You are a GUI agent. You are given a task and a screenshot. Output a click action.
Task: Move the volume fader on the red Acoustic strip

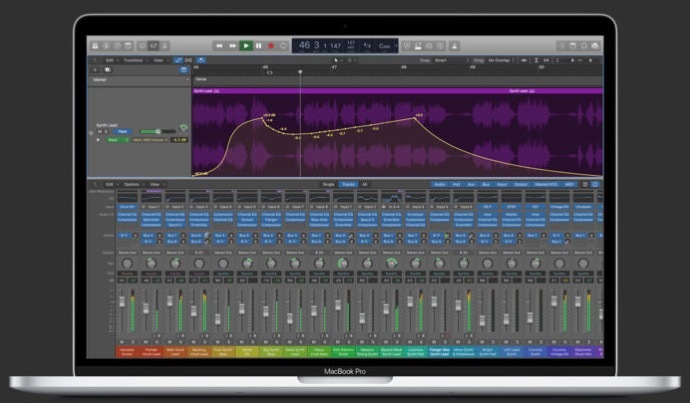coord(122,301)
